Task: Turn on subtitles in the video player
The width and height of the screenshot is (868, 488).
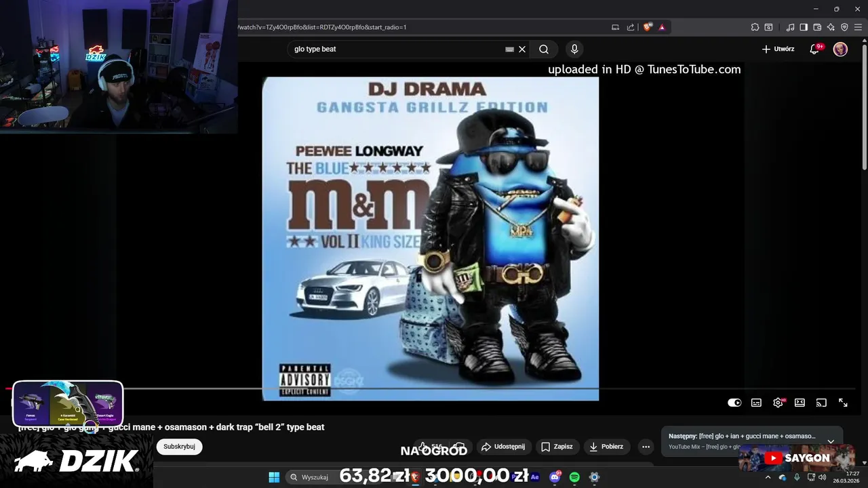Action: 756,403
